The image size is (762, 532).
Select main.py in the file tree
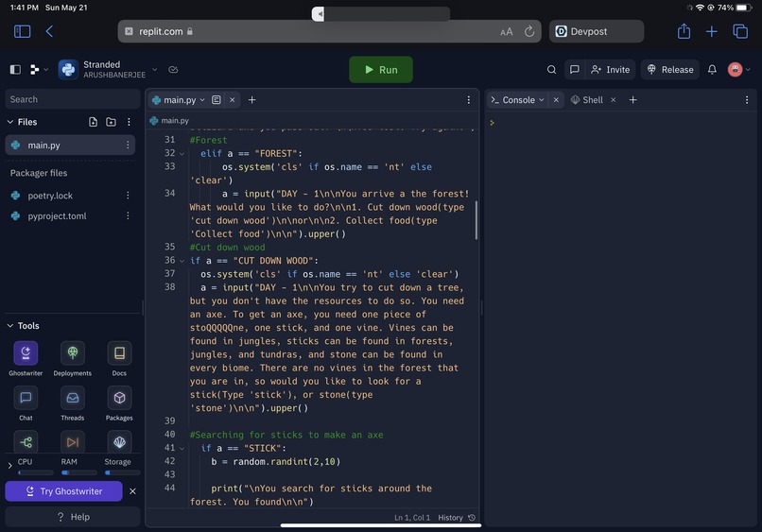coord(70,145)
